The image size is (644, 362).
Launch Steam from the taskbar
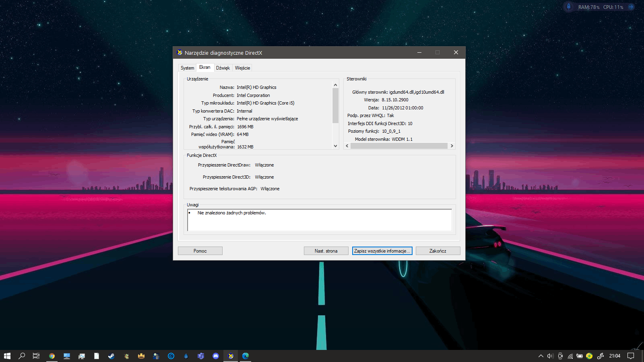pos(111,356)
